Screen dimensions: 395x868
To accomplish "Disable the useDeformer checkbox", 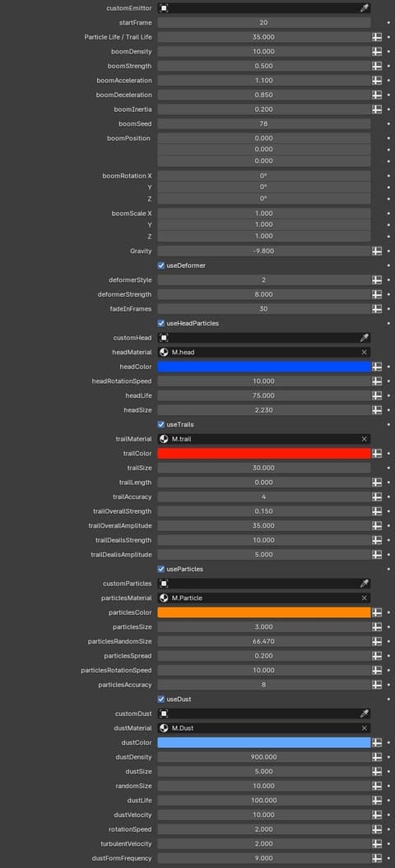I will pos(161,265).
